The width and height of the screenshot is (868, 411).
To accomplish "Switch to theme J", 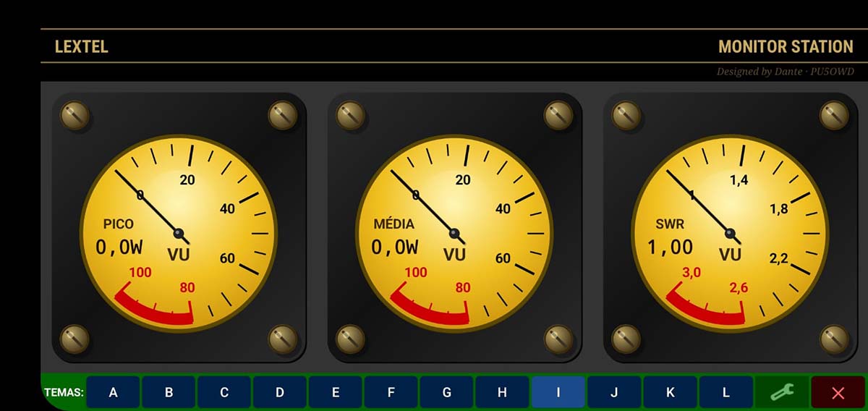I will 614,392.
